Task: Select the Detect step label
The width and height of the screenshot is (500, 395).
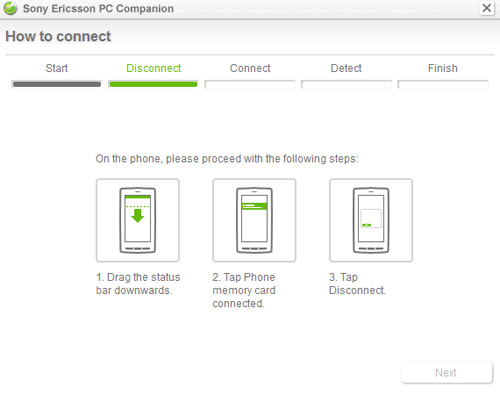Action: point(346,68)
